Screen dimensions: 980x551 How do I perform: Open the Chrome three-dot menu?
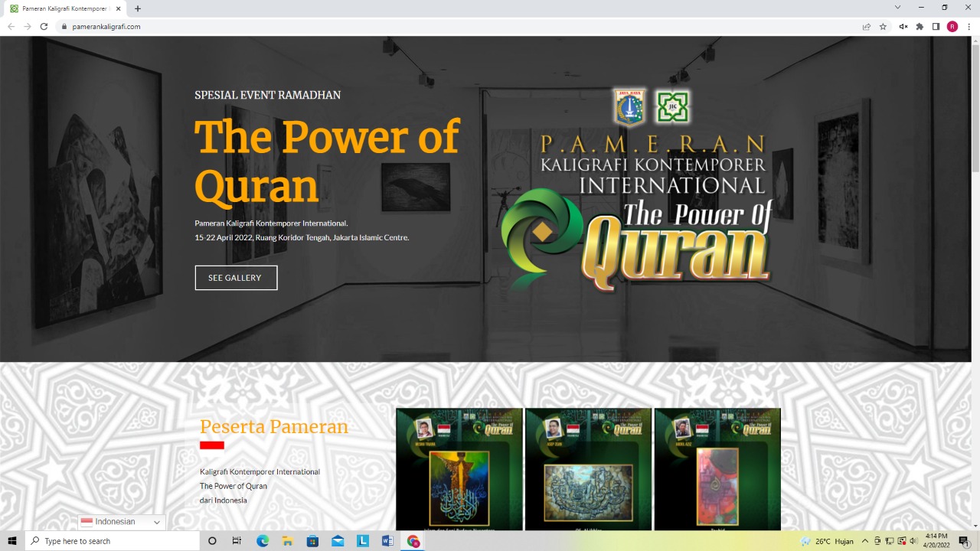pos(969,26)
